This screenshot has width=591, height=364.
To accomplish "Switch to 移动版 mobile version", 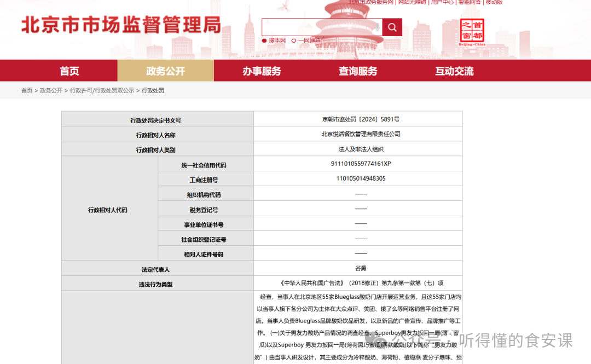I will [494, 2].
